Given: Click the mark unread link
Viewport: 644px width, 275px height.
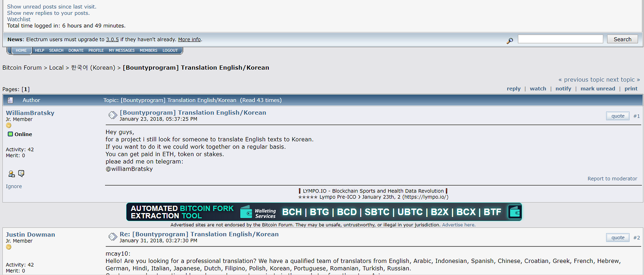Looking at the screenshot, I should point(598,89).
